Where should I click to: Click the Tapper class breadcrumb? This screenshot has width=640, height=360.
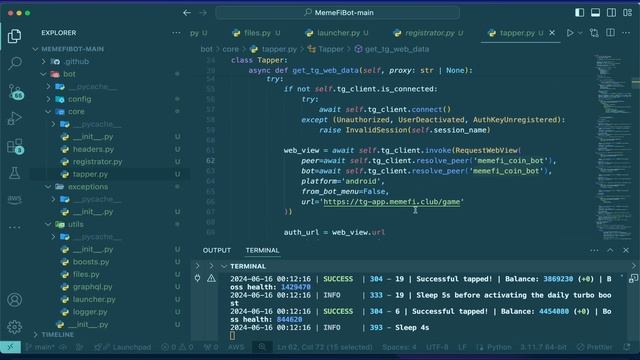pos(326,49)
